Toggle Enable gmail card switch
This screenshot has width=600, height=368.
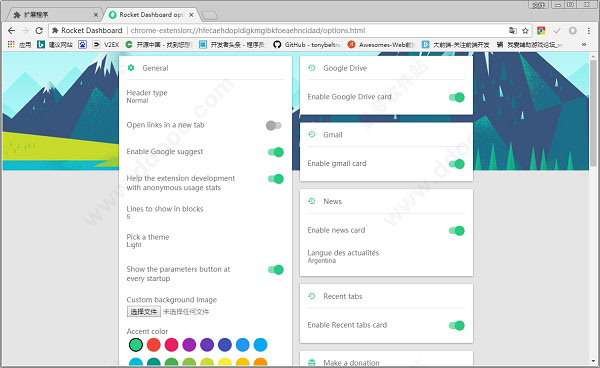point(457,164)
